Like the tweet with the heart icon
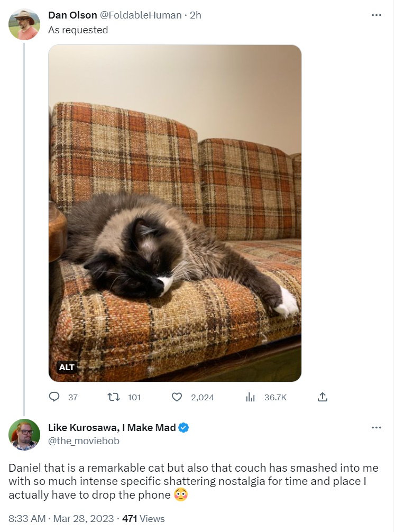This screenshot has width=395, height=532. (177, 397)
